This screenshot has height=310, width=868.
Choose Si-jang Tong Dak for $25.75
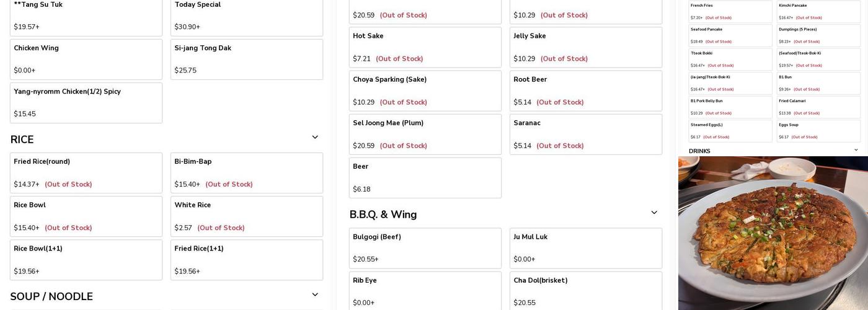(247, 60)
